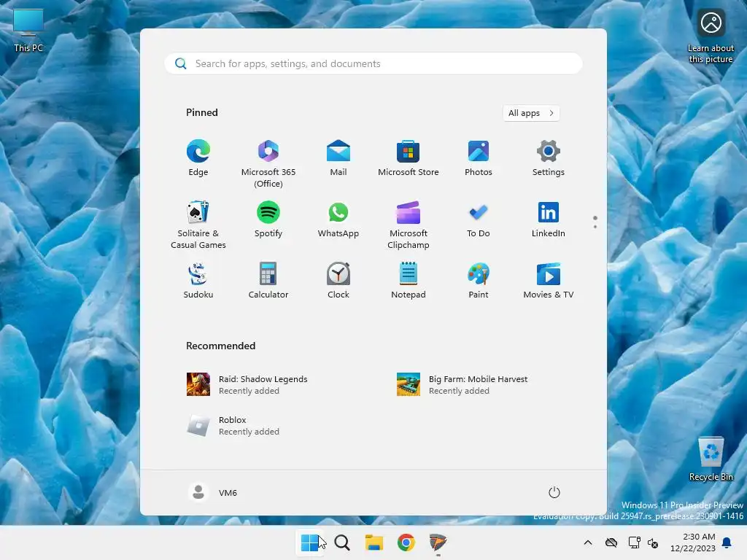This screenshot has height=560, width=747.
Task: Launch Google Chrome from the taskbar
Action: tap(406, 542)
